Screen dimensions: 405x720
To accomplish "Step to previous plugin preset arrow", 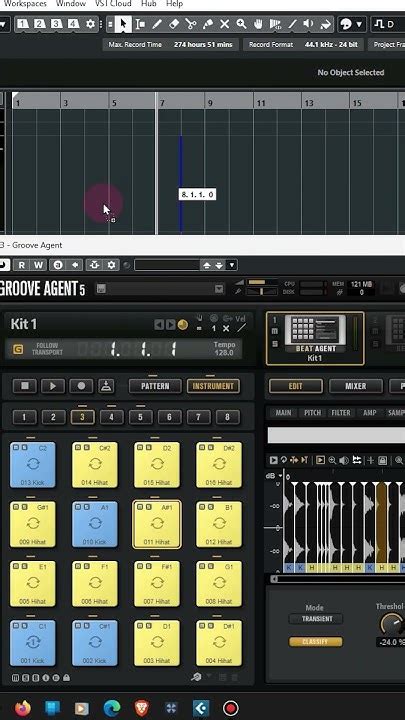I will (x=207, y=265).
